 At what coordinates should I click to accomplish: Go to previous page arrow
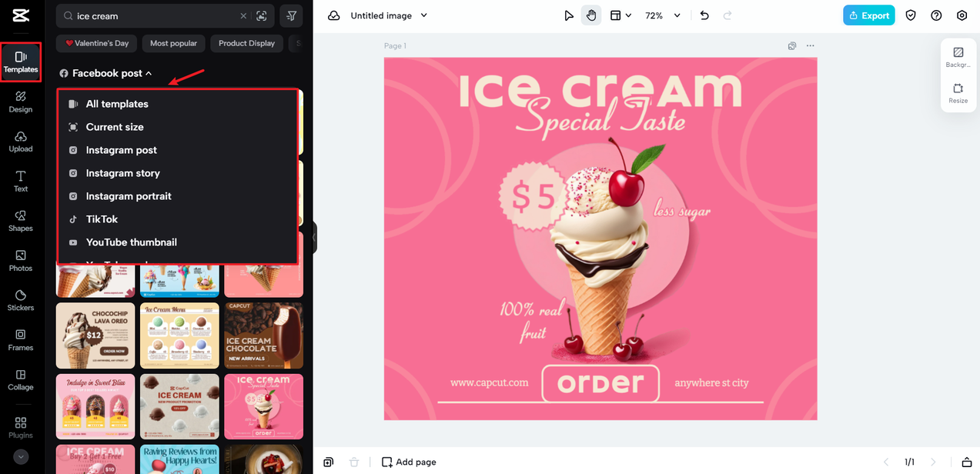885,462
